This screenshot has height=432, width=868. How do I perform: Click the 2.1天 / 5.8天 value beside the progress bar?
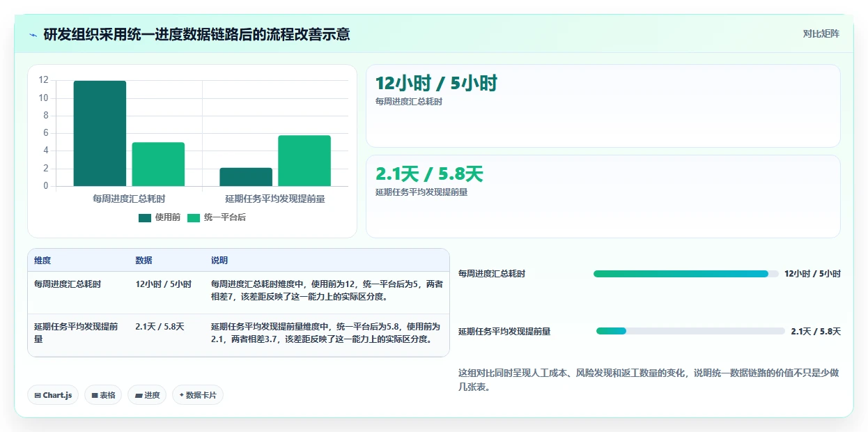[816, 331]
